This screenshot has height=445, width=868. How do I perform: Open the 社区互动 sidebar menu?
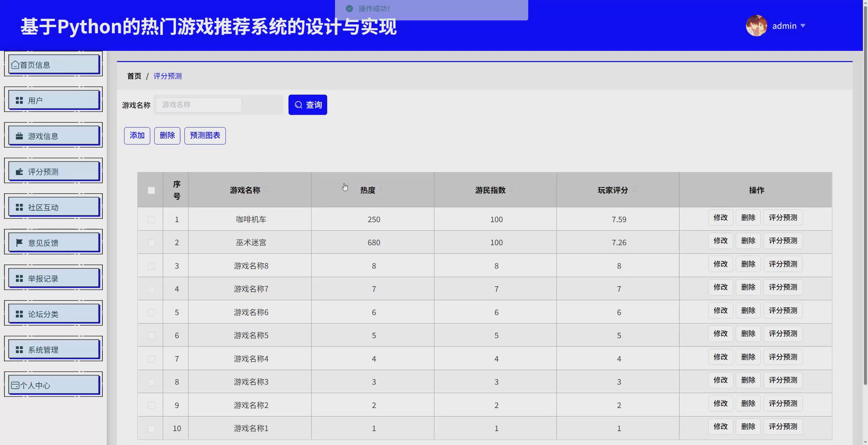coord(53,207)
